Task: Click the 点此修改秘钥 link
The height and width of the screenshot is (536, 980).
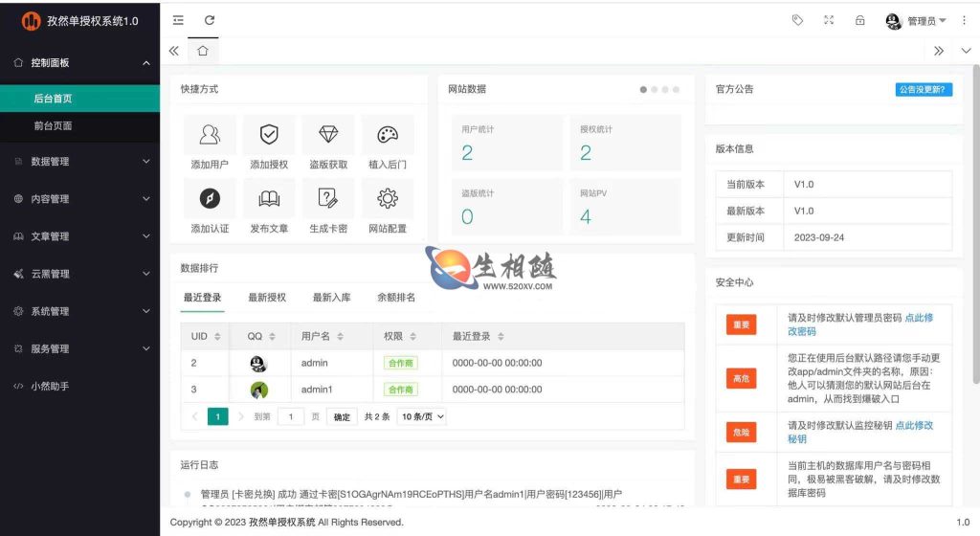Action: pos(860,432)
